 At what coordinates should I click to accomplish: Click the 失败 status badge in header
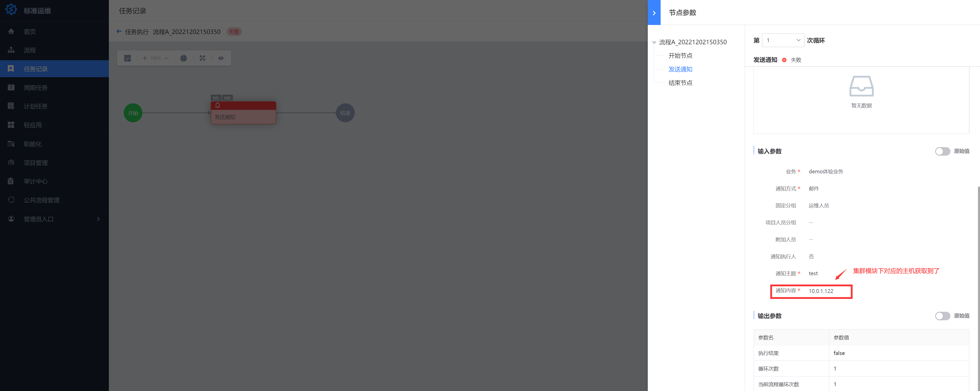[x=234, y=32]
